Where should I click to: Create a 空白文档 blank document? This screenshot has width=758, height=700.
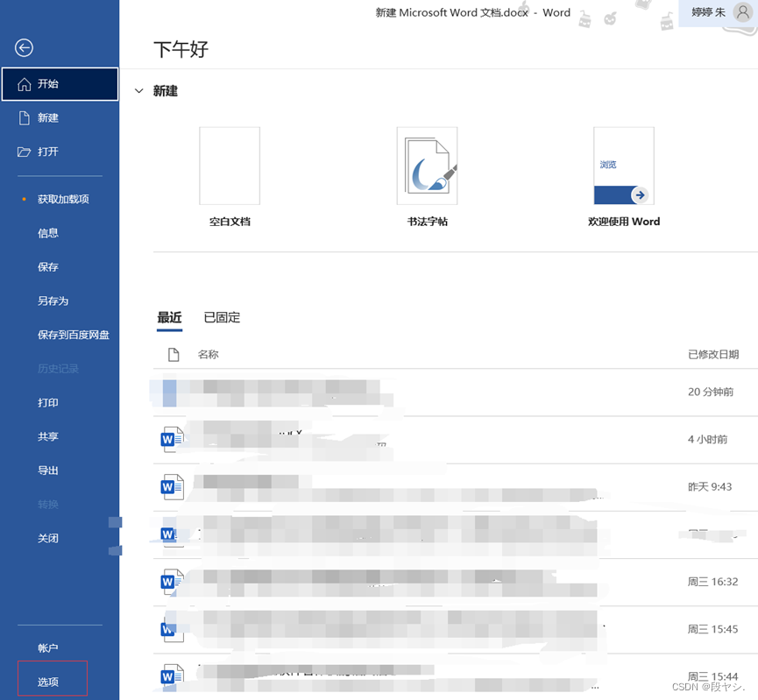[x=230, y=176]
